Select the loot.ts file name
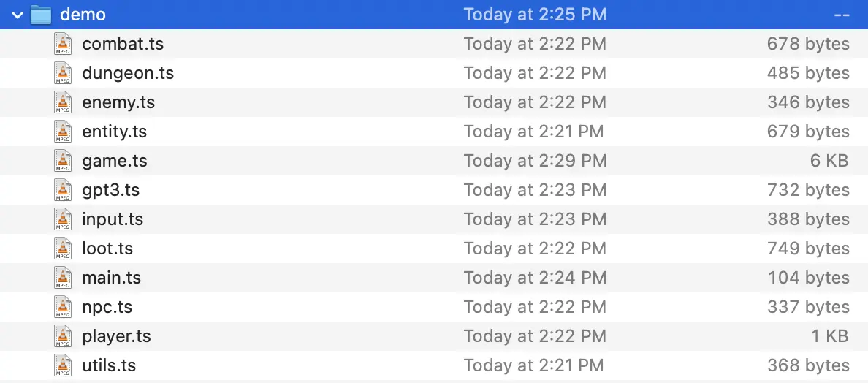Viewport: 868px width, 383px height. coord(107,249)
